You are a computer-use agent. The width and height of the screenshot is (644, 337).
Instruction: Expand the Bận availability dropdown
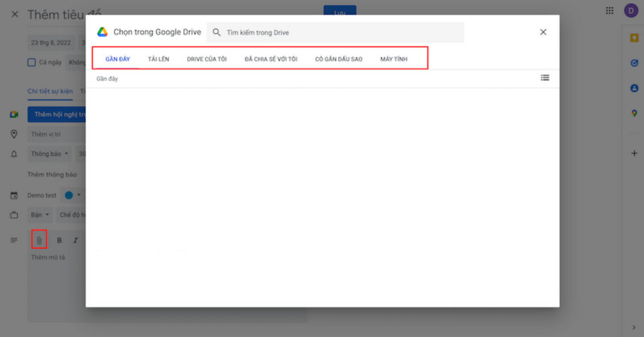(40, 215)
